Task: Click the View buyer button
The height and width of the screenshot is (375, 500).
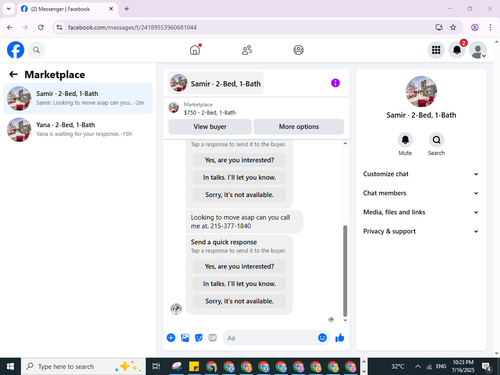Action: tap(210, 127)
